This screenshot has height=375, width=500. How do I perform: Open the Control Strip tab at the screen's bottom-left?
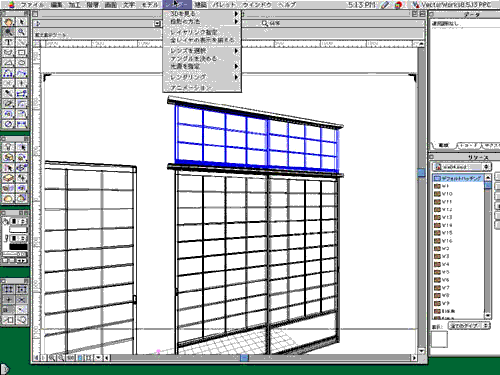pyautogui.click(x=5, y=369)
